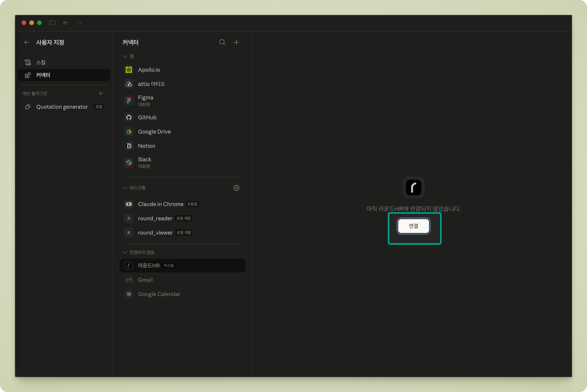The height and width of the screenshot is (392, 587).
Task: Select the GitHub connector
Action: click(147, 117)
